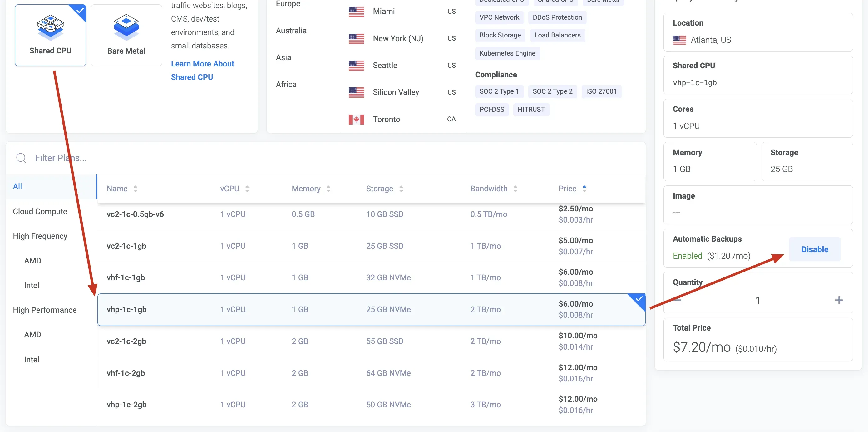Decrease quantity with the minus icon

(x=677, y=300)
